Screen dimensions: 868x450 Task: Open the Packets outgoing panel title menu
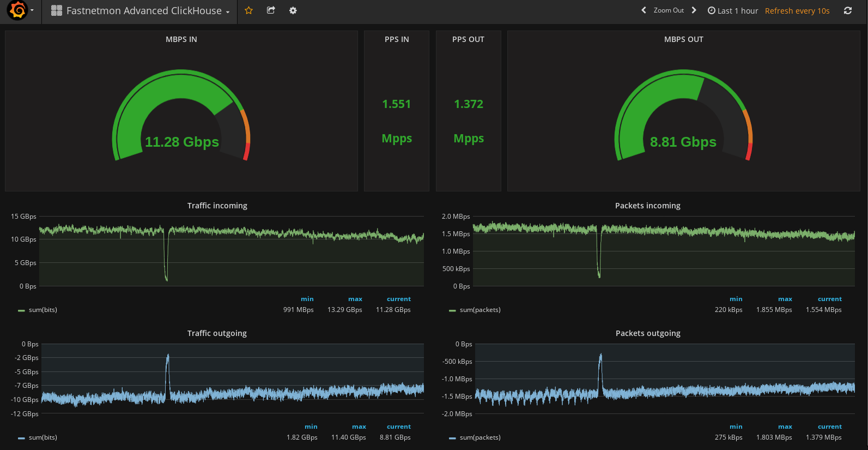tap(647, 333)
